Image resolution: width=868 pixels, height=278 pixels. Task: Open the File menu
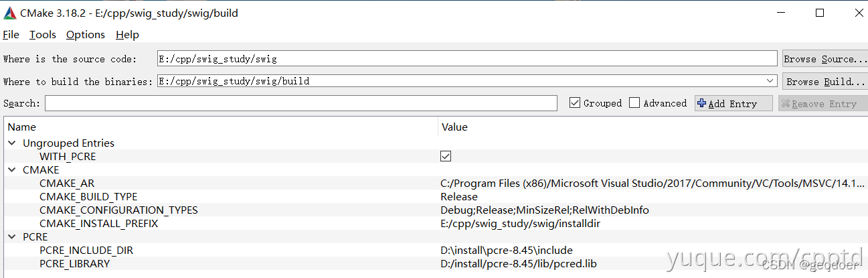pos(11,35)
